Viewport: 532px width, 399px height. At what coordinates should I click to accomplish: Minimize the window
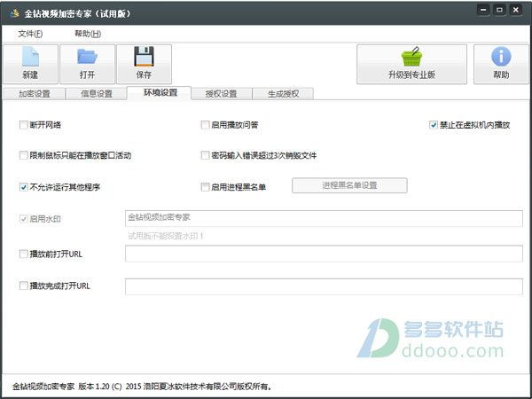tap(483, 10)
